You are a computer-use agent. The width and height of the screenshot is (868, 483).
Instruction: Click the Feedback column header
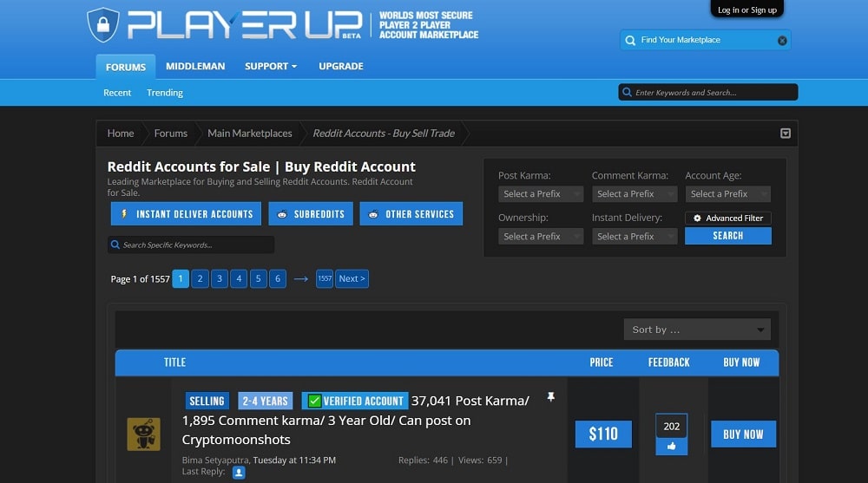[x=668, y=362]
